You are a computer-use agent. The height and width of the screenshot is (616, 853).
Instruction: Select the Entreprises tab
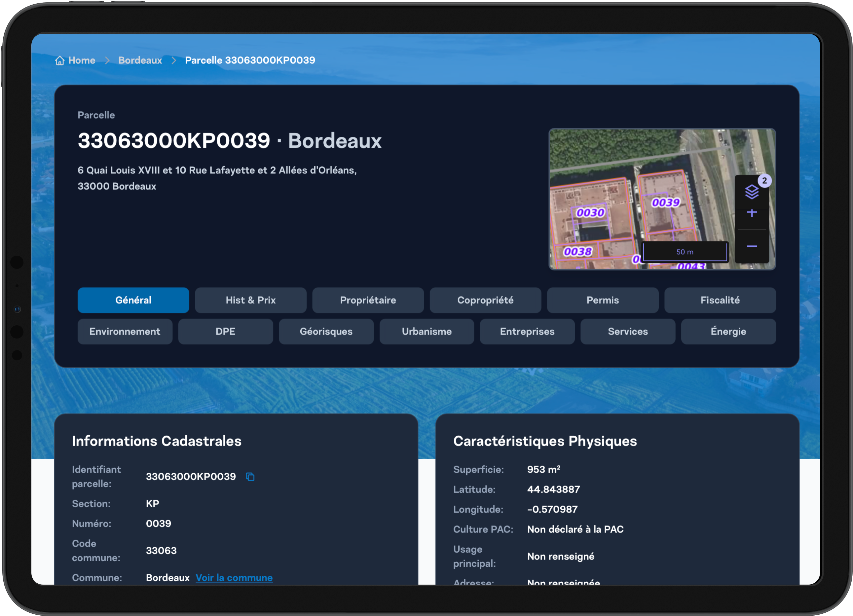coord(527,331)
